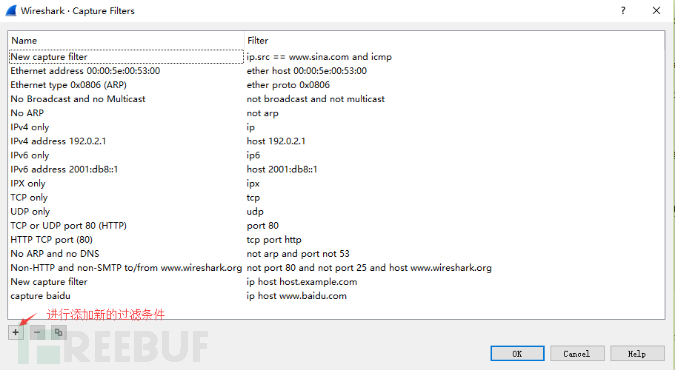The height and width of the screenshot is (371, 676).
Task: Click the 'ipx' filter cell
Action: (253, 184)
